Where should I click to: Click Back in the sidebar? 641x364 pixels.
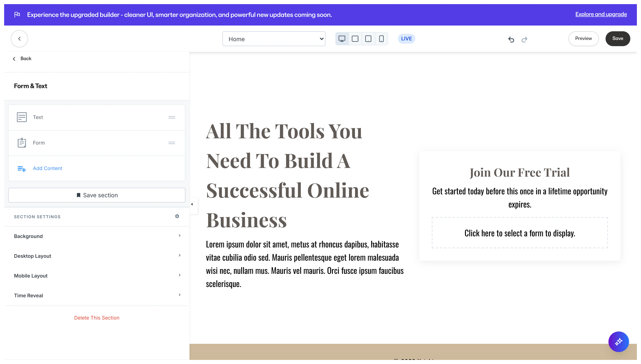(22, 58)
